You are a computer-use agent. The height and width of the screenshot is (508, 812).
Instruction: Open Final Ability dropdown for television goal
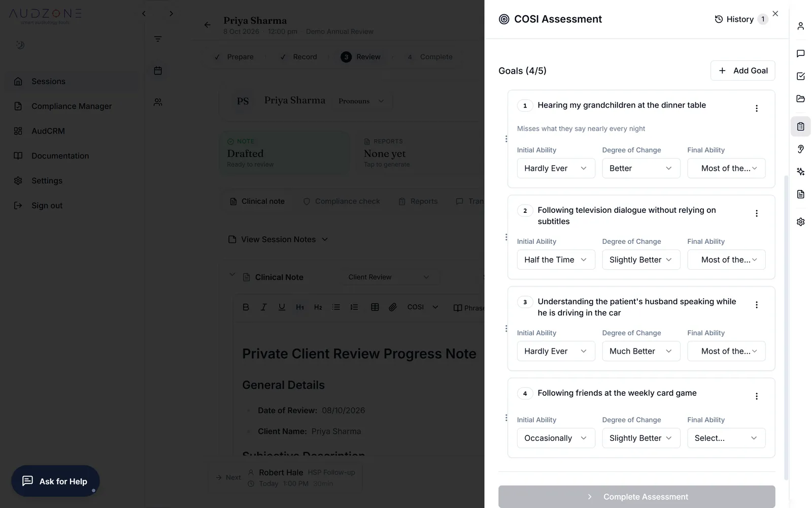pyautogui.click(x=726, y=260)
